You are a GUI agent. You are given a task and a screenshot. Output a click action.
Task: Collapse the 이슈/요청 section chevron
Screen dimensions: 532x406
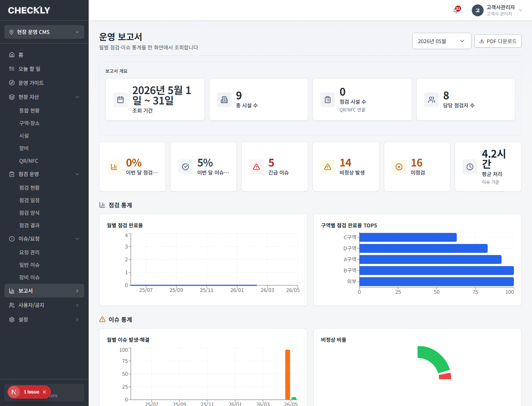77,239
